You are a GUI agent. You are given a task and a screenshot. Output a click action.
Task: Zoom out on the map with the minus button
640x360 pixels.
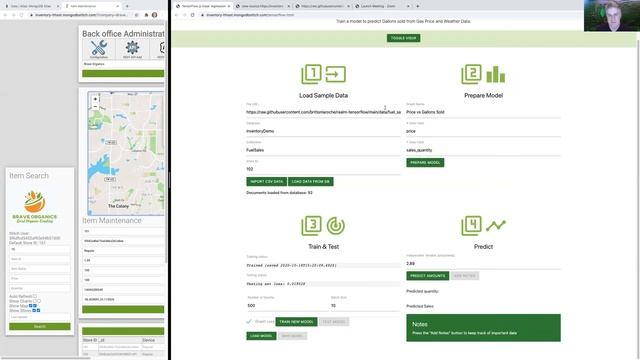tap(95, 107)
